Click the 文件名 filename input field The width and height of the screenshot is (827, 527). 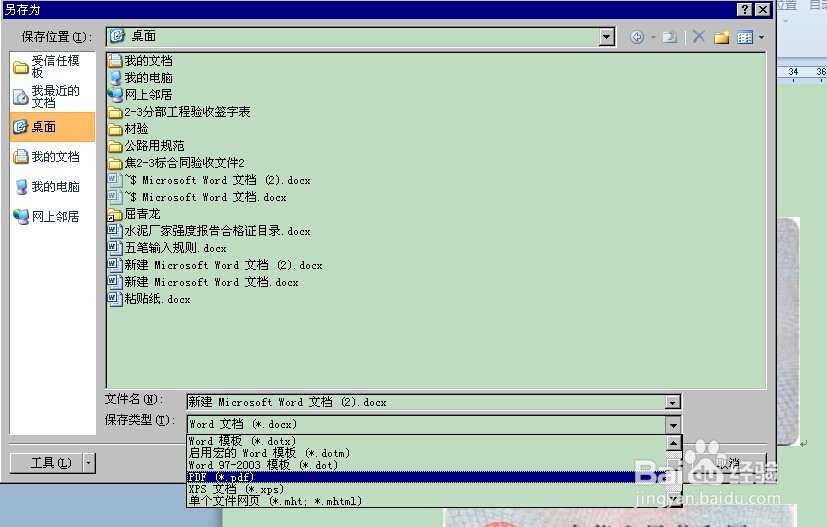coord(426,403)
